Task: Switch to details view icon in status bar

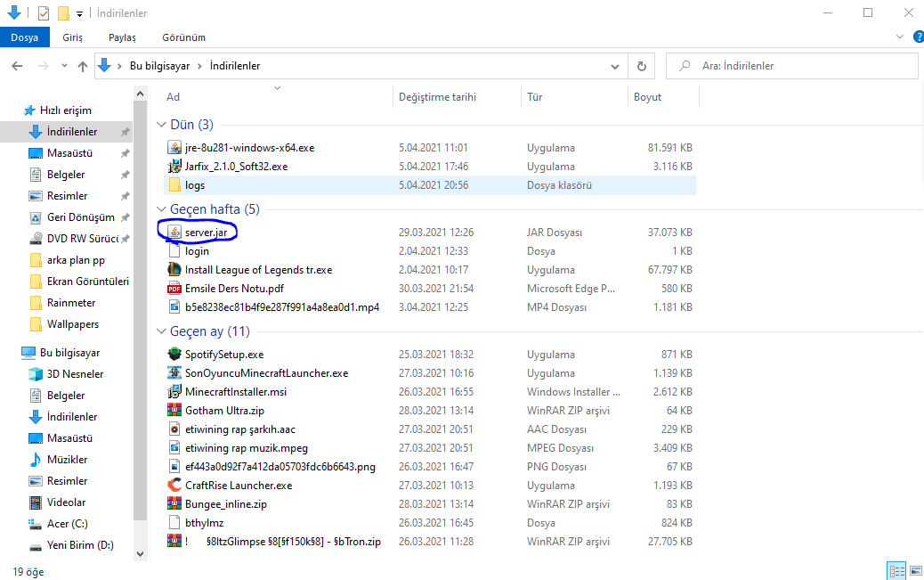Action: click(x=897, y=571)
